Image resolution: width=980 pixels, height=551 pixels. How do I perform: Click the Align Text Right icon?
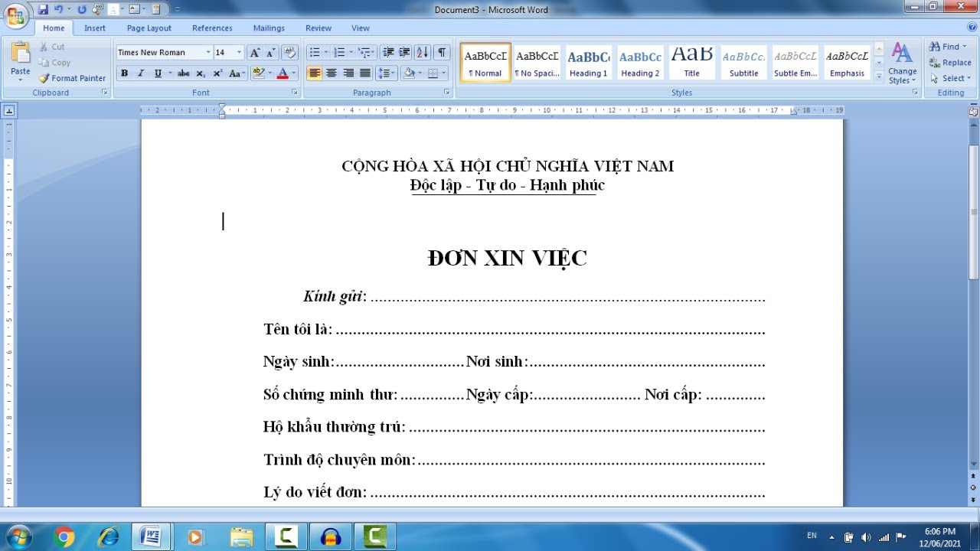(348, 73)
